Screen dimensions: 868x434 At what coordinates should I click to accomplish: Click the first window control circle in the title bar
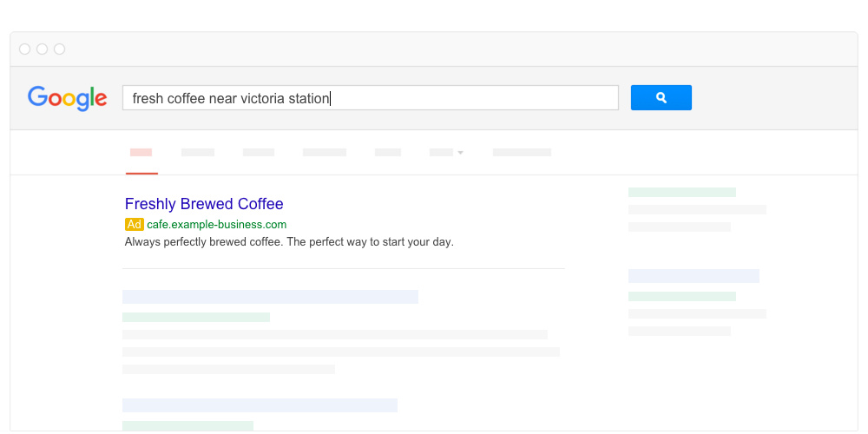point(25,49)
